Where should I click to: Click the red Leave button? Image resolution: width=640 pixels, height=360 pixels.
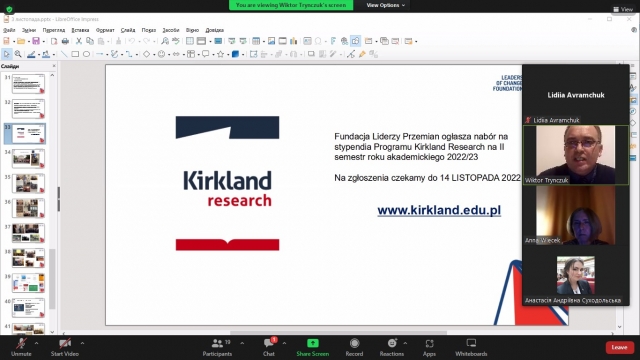(x=619, y=347)
